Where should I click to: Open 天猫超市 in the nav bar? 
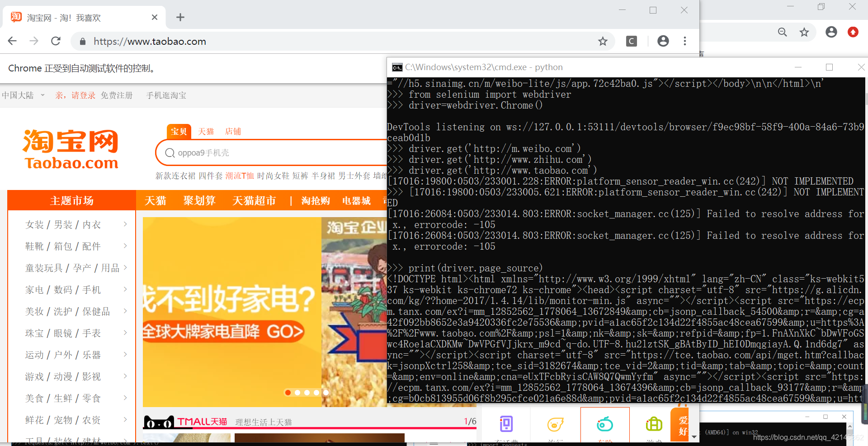(254, 200)
